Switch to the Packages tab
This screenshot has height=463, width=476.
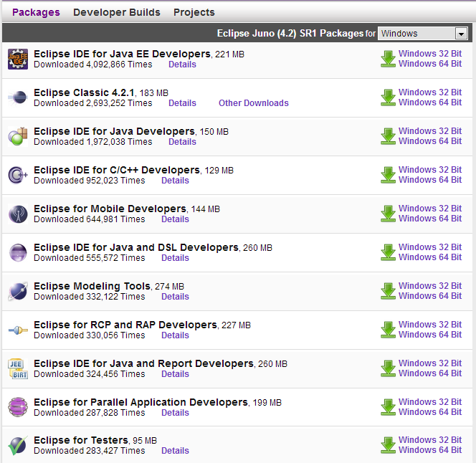(36, 12)
